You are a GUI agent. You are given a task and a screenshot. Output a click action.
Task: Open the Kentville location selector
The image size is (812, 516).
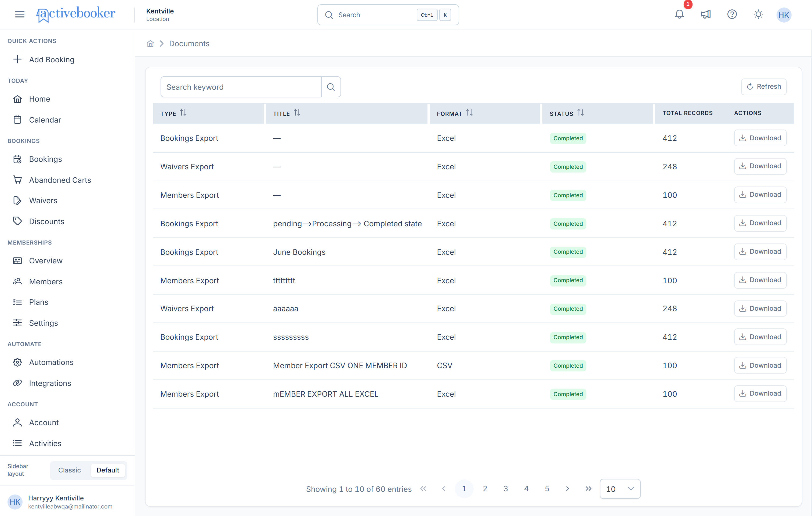(160, 15)
